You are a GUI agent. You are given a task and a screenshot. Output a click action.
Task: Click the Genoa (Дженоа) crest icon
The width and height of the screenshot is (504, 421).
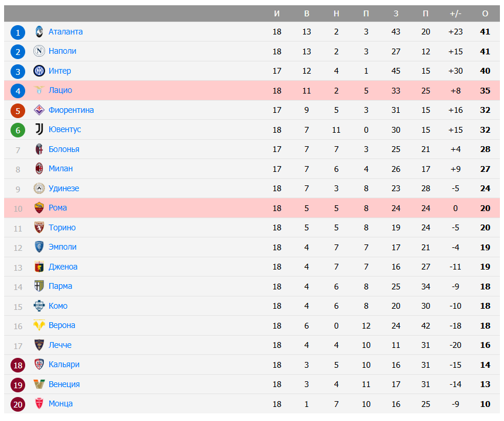(39, 267)
